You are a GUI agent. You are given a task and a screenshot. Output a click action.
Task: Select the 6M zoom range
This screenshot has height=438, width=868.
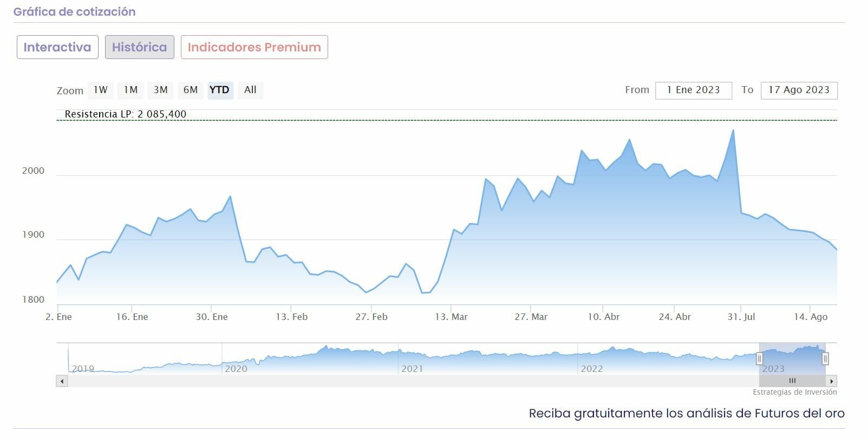click(191, 90)
